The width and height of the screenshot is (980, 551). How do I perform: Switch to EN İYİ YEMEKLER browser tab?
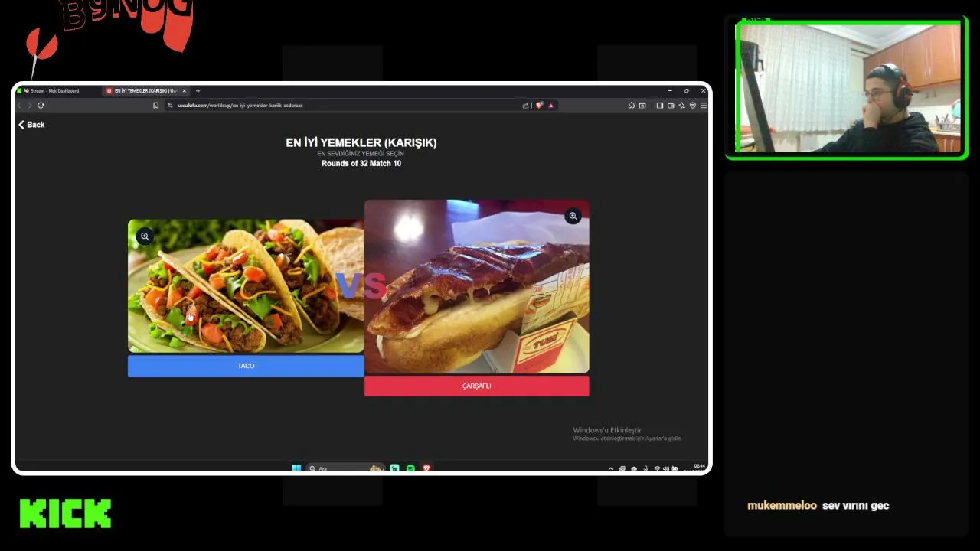(145, 90)
